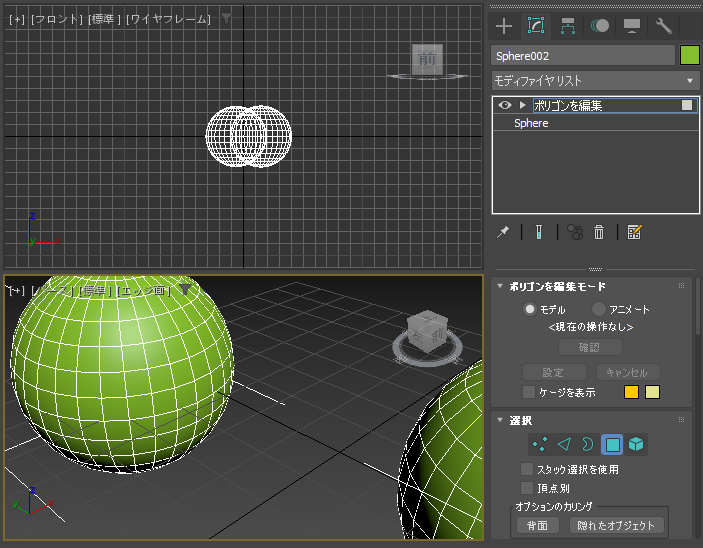Open the [フロント] view label menu
The width and height of the screenshot is (703, 548).
pos(57,19)
